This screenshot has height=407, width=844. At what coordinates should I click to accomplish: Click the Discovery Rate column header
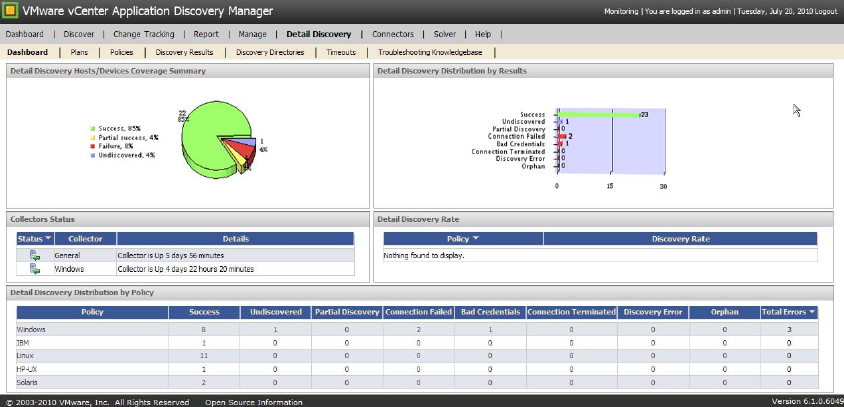click(x=680, y=238)
